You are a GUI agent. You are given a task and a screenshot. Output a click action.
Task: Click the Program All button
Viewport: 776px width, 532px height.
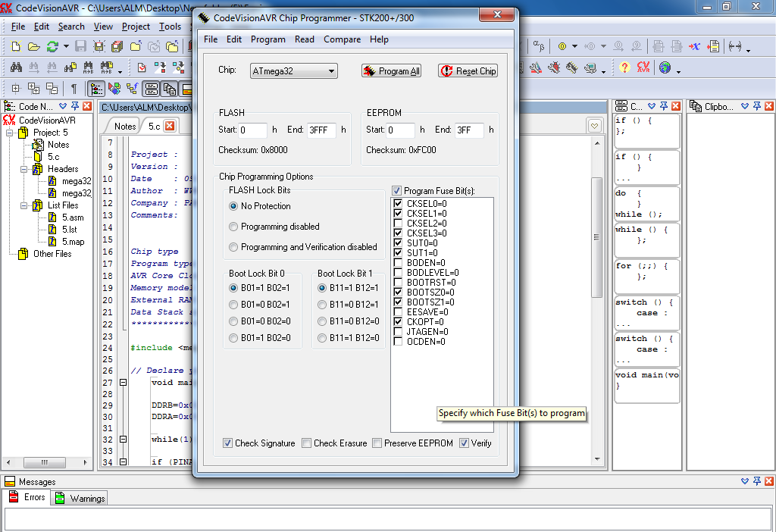(392, 70)
